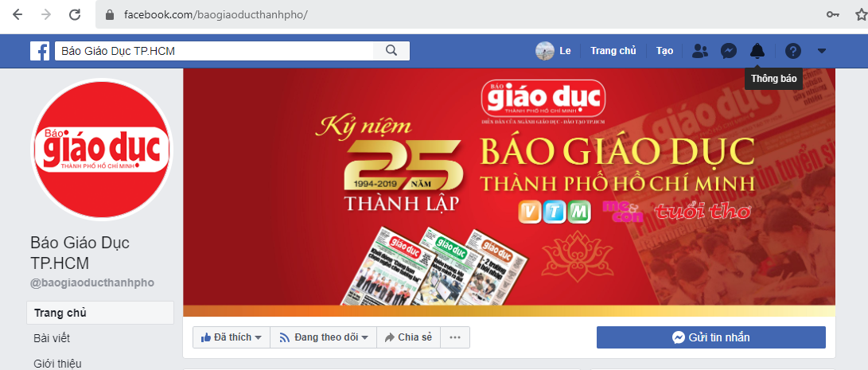Click the Facebook logo icon
This screenshot has height=370, width=868.
(x=40, y=51)
